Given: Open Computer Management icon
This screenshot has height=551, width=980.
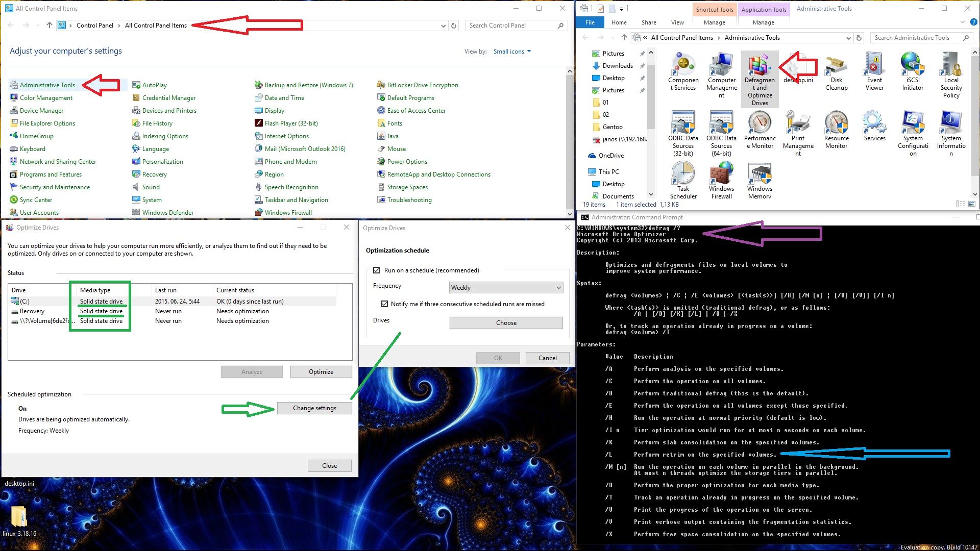Looking at the screenshot, I should [x=721, y=76].
